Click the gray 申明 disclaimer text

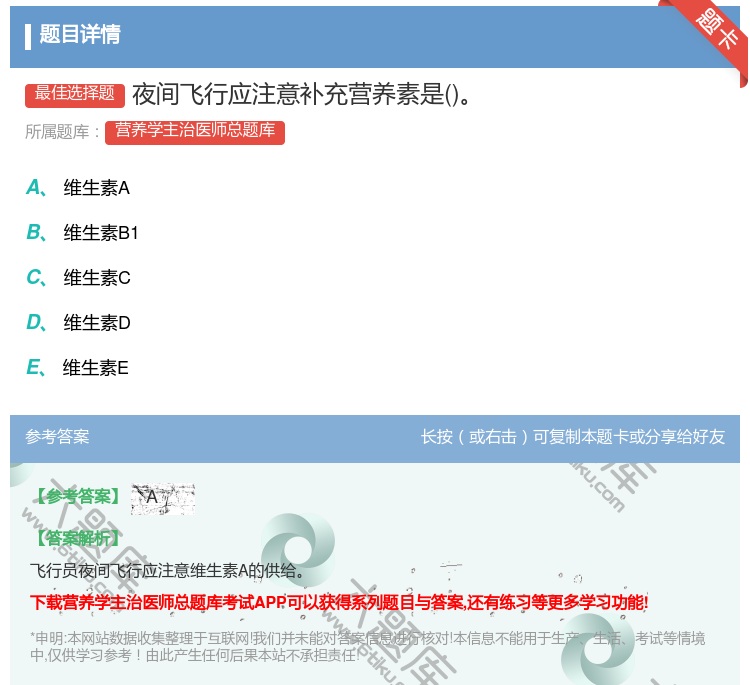tap(367, 646)
